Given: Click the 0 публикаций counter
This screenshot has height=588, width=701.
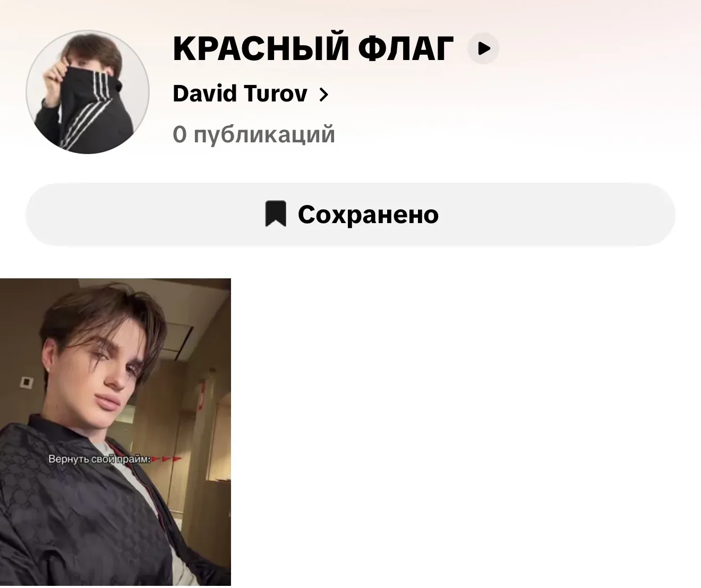Looking at the screenshot, I should pos(254,134).
